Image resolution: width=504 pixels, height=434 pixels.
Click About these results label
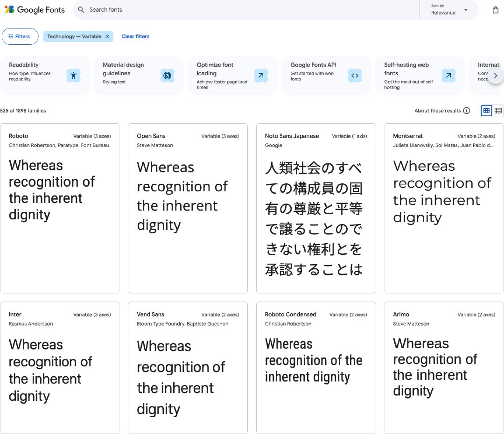point(437,111)
